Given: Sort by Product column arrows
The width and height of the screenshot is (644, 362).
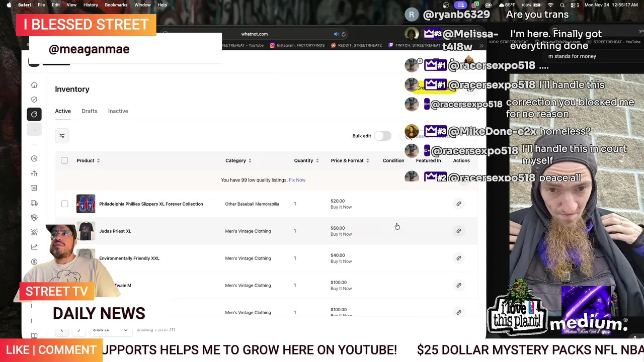Looking at the screenshot, I should tap(98, 161).
